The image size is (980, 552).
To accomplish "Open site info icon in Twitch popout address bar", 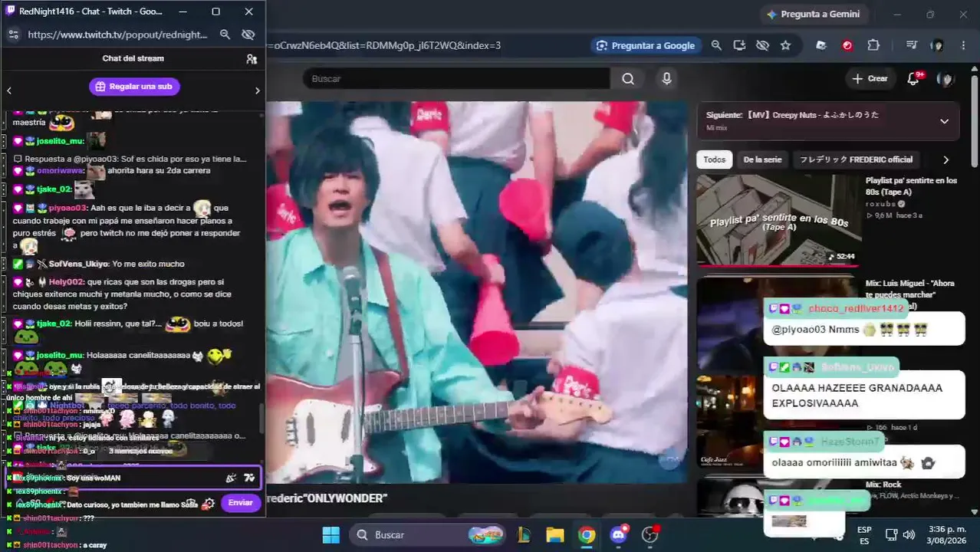I will pos(13,34).
